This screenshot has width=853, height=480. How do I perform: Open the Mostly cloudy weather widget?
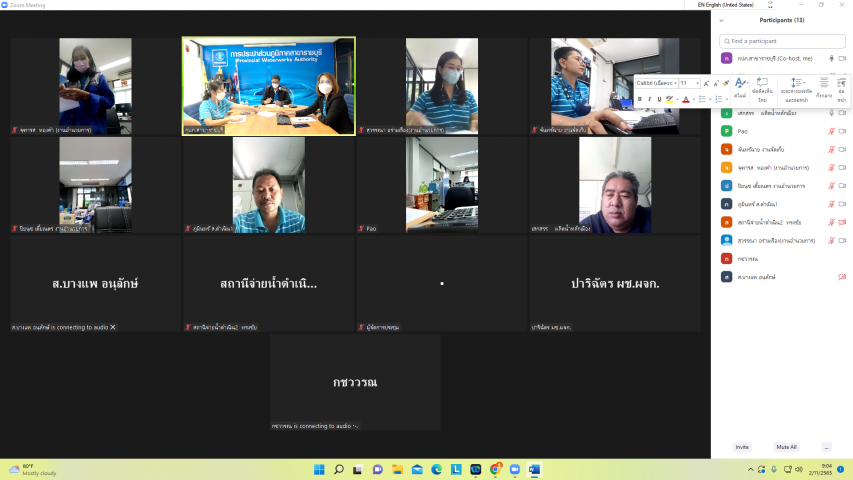(33, 469)
